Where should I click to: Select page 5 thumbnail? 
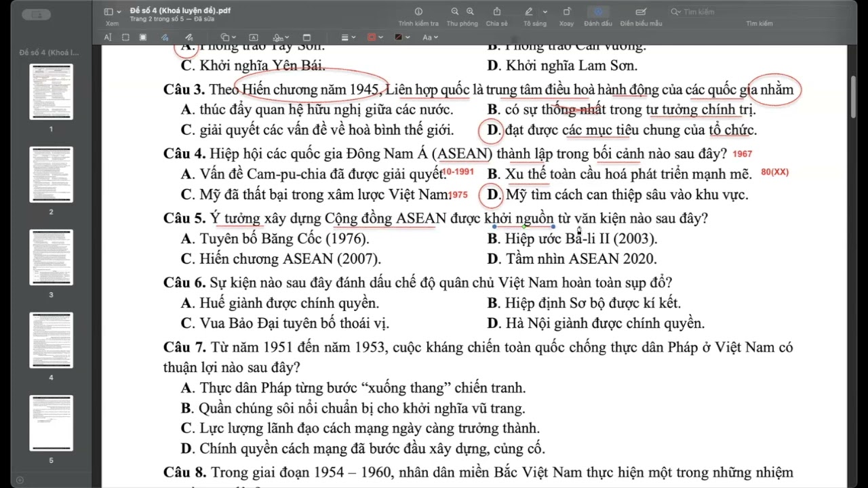click(x=51, y=423)
